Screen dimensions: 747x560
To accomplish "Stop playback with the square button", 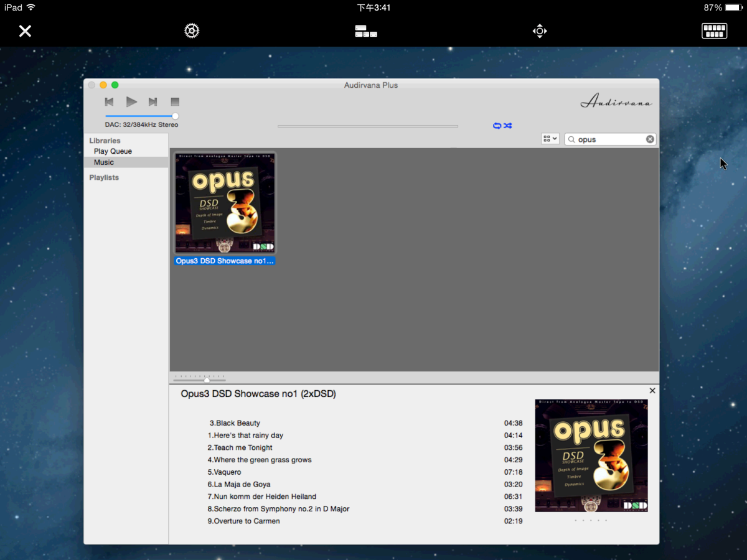I will pos(175,101).
